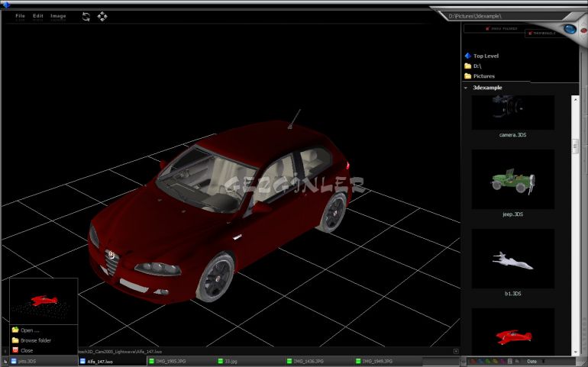Click the document icon next to color tags
588x367 pixels.
(510, 362)
